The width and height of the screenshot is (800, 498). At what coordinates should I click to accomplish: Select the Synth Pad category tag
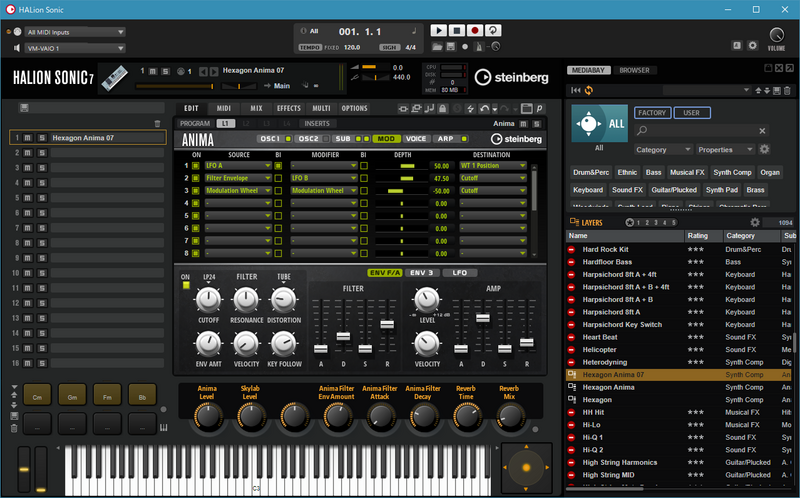click(721, 190)
